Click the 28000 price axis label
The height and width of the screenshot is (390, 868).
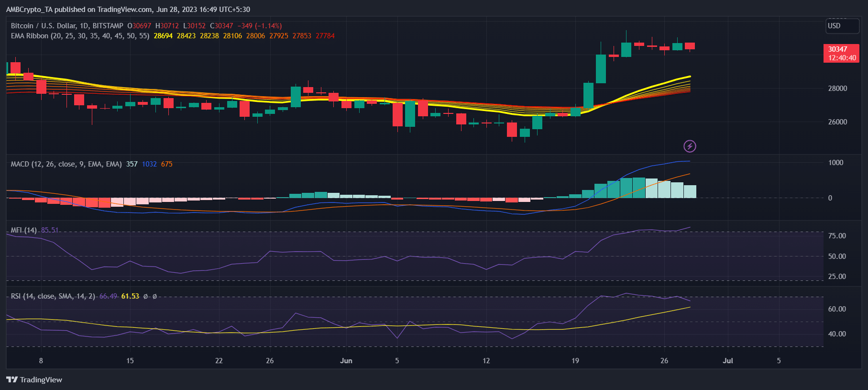point(837,89)
